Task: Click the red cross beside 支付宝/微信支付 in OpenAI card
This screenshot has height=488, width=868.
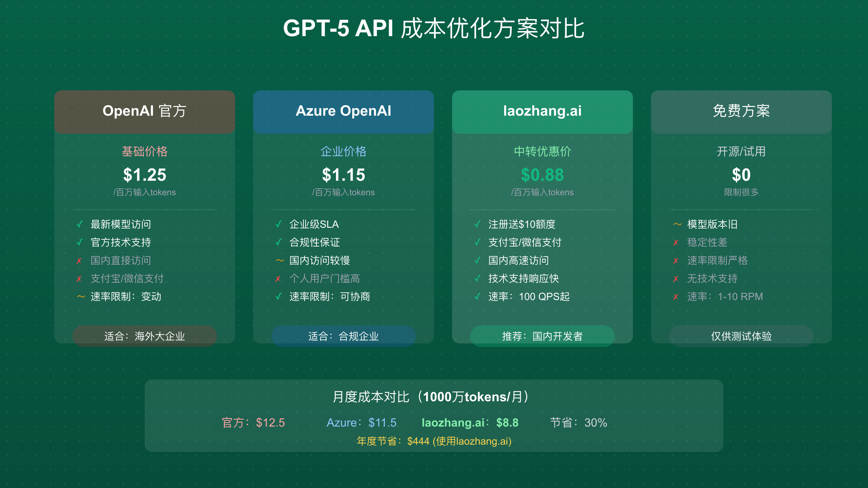Action: click(x=79, y=279)
